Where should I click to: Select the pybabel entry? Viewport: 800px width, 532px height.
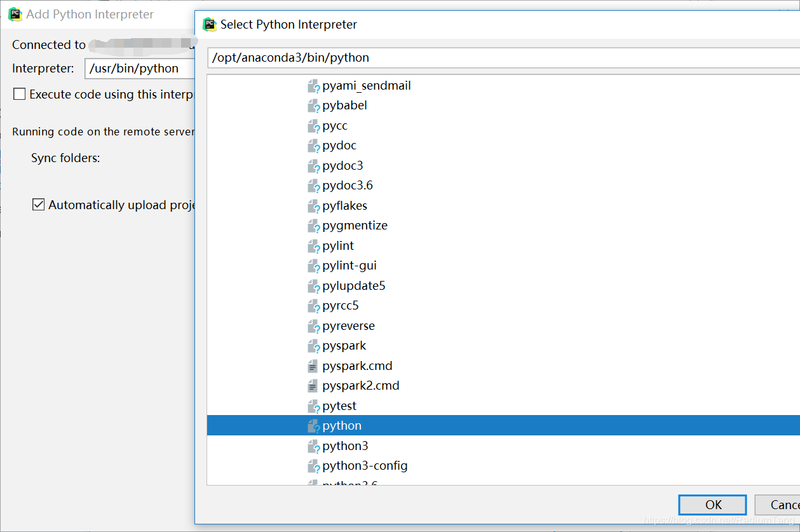[x=344, y=106]
